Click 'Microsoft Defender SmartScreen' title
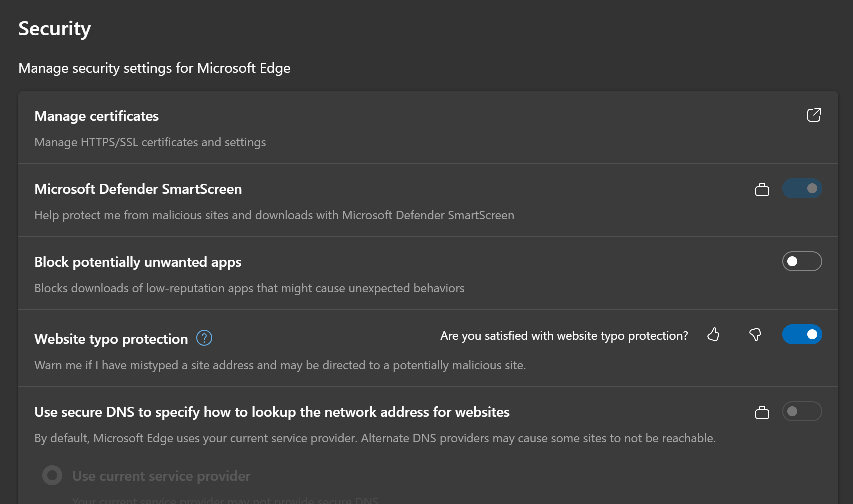Screen dimensions: 853x504 tap(138, 189)
